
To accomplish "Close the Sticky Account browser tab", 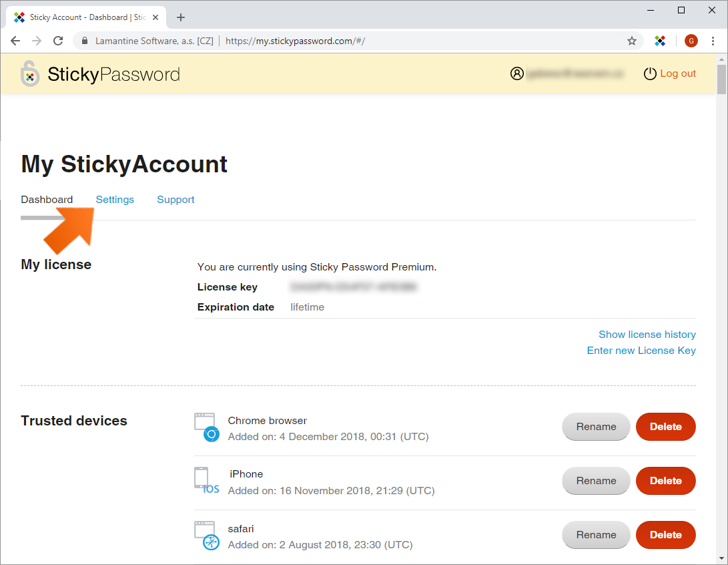I will click(x=155, y=17).
